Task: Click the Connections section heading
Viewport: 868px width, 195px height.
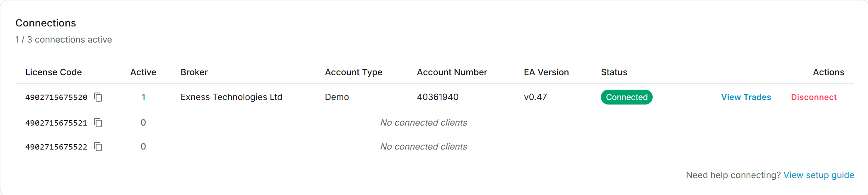Action: (46, 23)
